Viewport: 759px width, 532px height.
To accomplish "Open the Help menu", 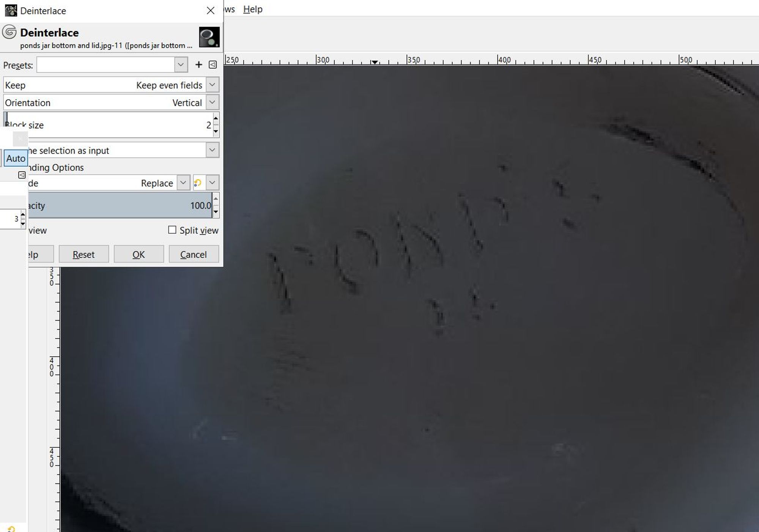I will 253,9.
